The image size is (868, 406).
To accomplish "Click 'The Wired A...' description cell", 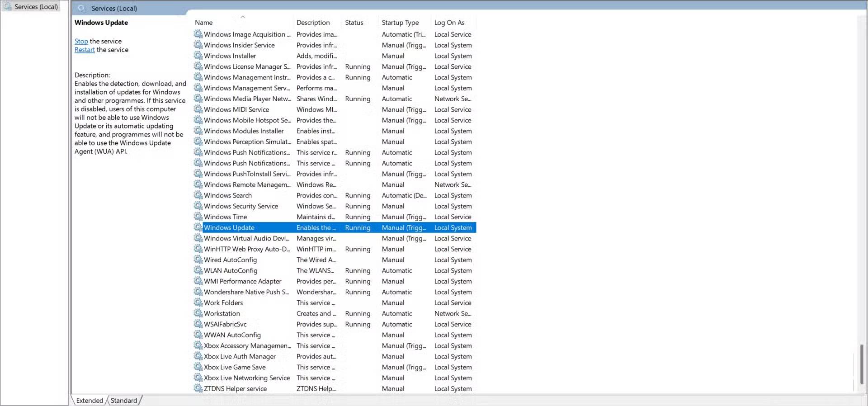I will 316,260.
